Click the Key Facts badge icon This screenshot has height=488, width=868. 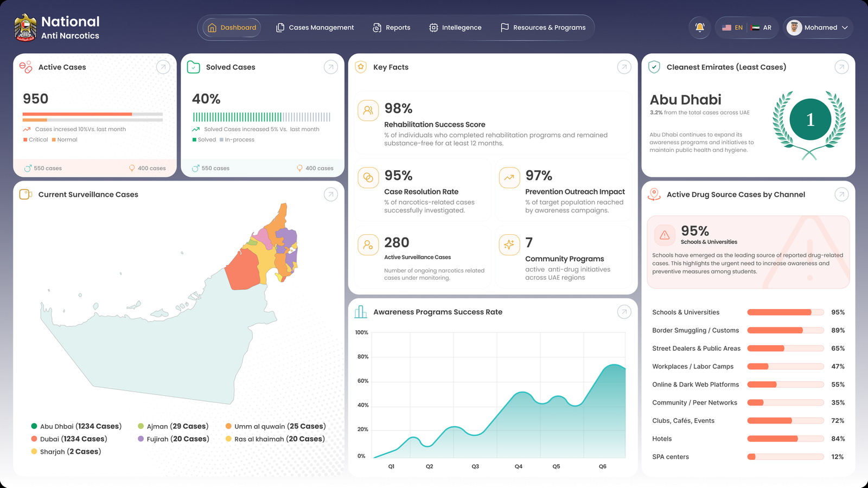(x=361, y=67)
